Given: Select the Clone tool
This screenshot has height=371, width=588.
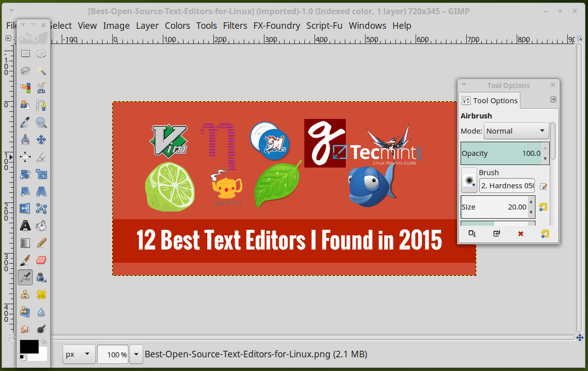Looking at the screenshot, I should click(25, 294).
